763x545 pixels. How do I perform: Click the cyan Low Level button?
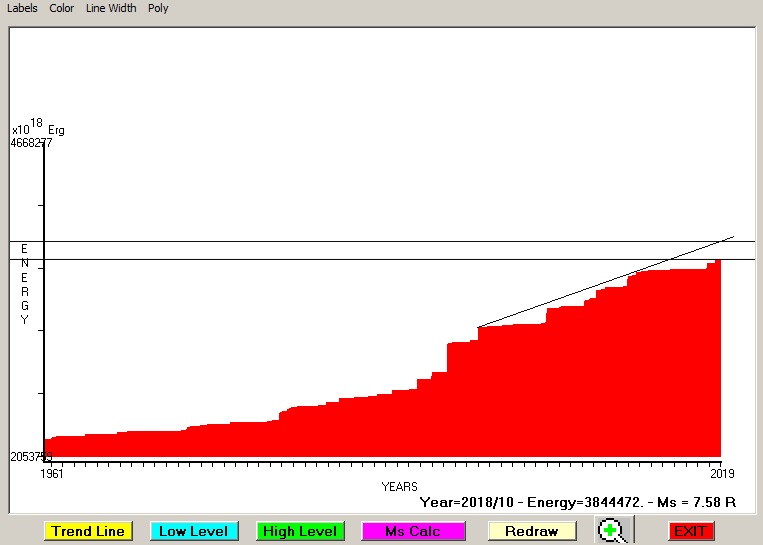193,531
